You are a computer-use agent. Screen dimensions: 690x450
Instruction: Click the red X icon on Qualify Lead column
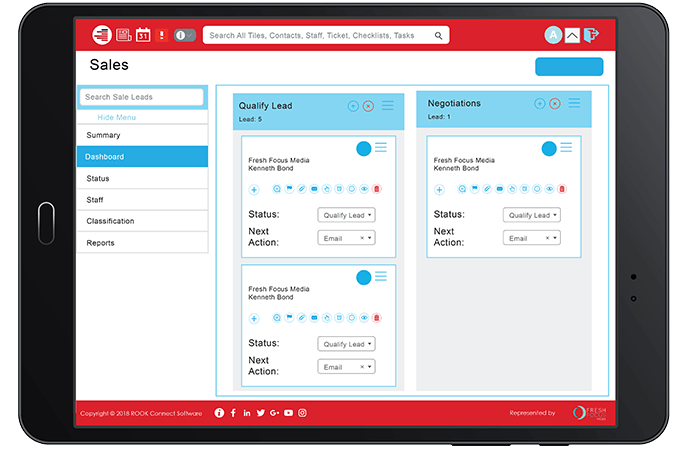pos(368,106)
